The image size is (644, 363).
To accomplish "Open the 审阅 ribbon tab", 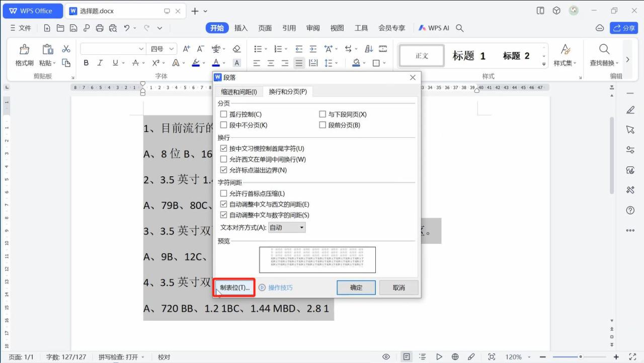I will 313,28.
